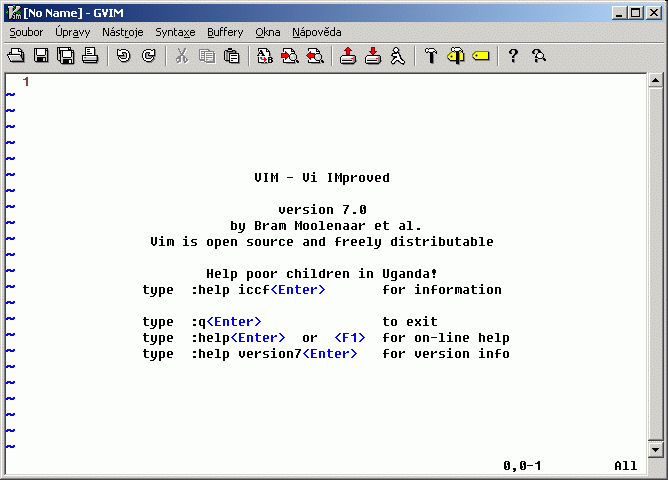This screenshot has width=668, height=480.
Task: Click the 'for version info' text
Action: (x=446, y=354)
